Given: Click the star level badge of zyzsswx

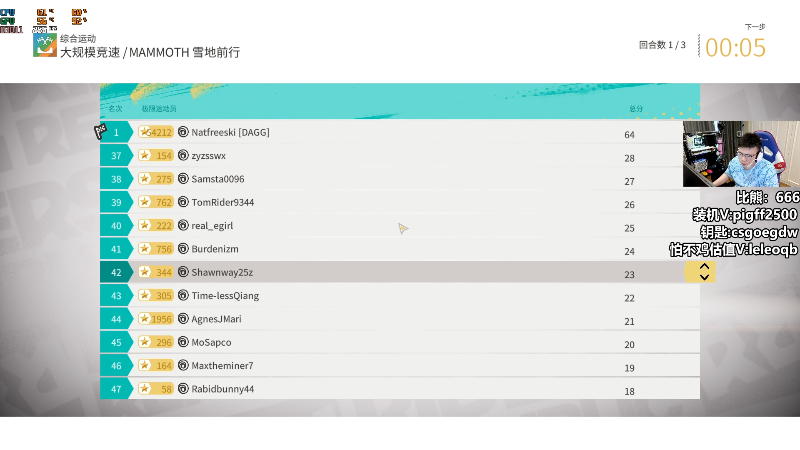Looking at the screenshot, I should pyautogui.click(x=156, y=156).
